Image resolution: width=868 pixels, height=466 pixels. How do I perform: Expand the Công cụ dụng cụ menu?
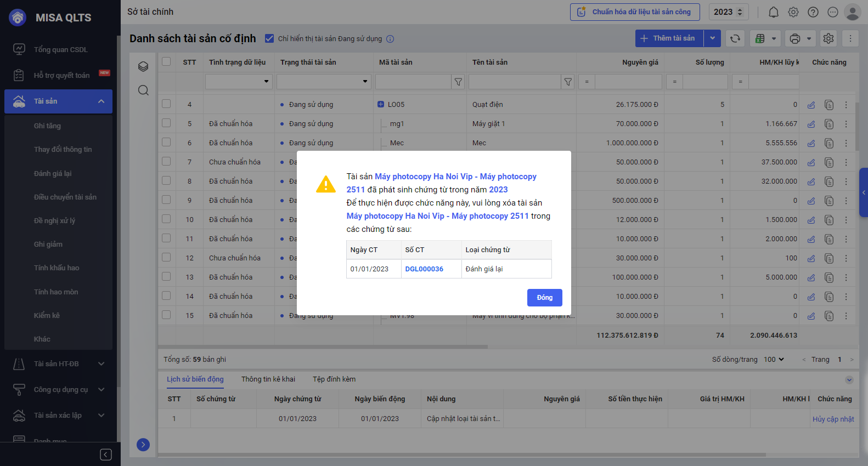coord(60,390)
